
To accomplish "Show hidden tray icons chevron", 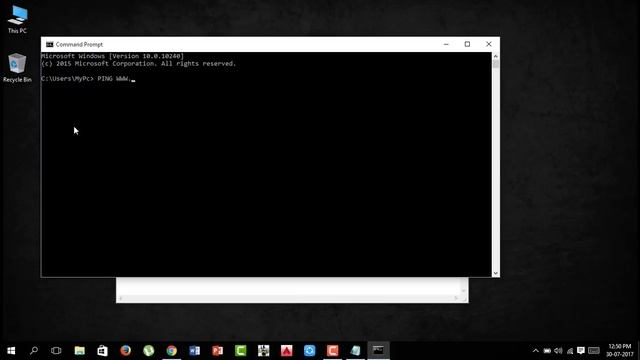I will coord(536,351).
